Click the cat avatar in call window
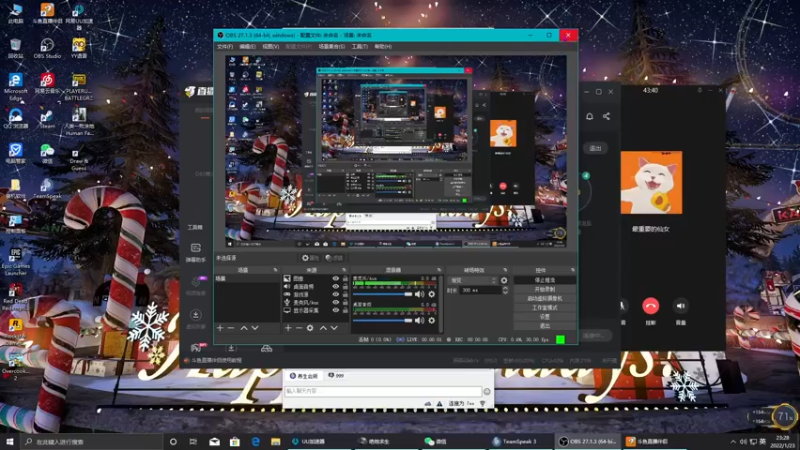 click(651, 182)
